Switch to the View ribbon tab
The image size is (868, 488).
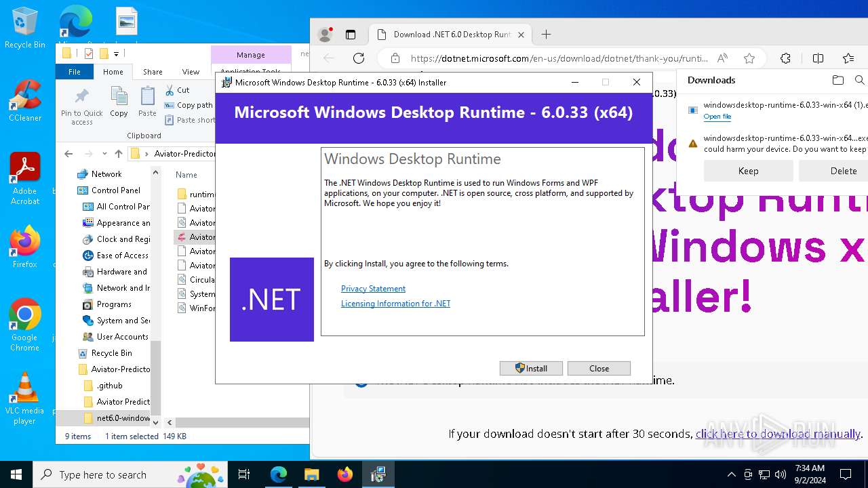[x=191, y=72]
